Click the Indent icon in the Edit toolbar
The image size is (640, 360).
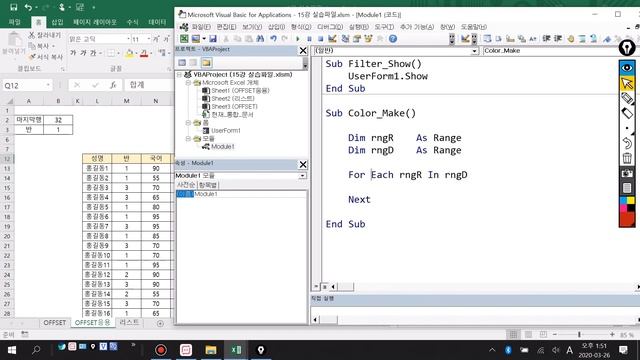pos(547,39)
